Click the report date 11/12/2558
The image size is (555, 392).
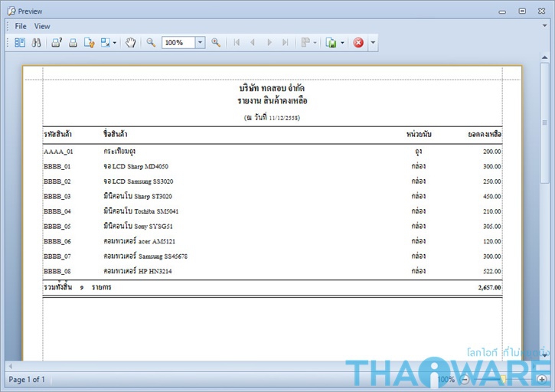click(284, 118)
